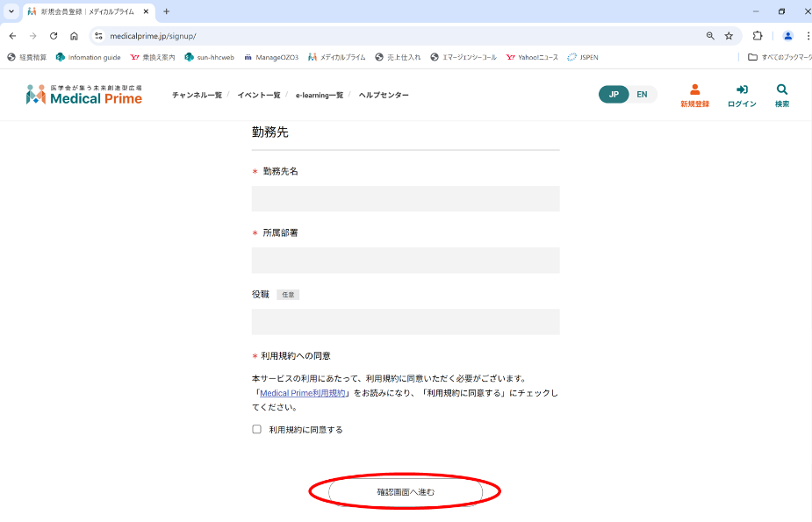The image size is (812, 522).
Task: Open Chrome profile avatar icon
Action: 787,36
